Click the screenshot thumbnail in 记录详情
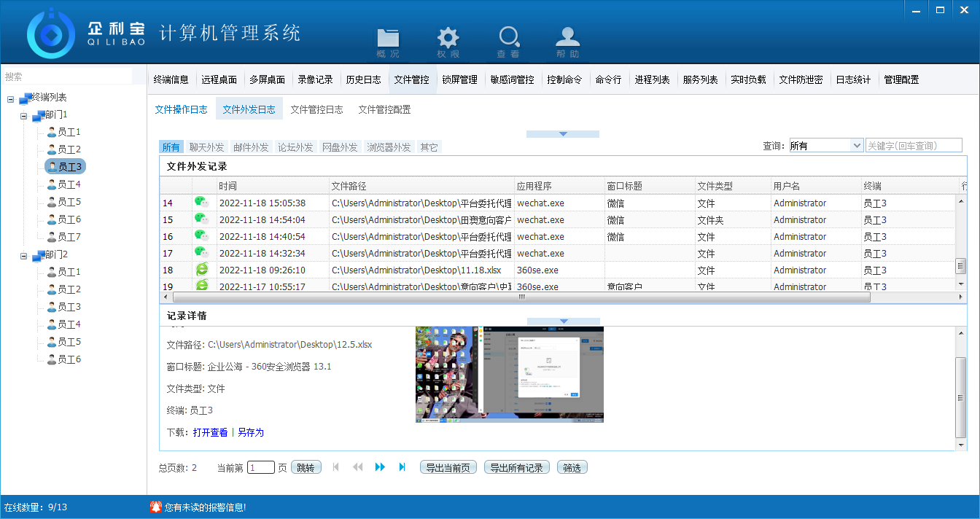Screen dimensions: 980x519 [x=509, y=374]
